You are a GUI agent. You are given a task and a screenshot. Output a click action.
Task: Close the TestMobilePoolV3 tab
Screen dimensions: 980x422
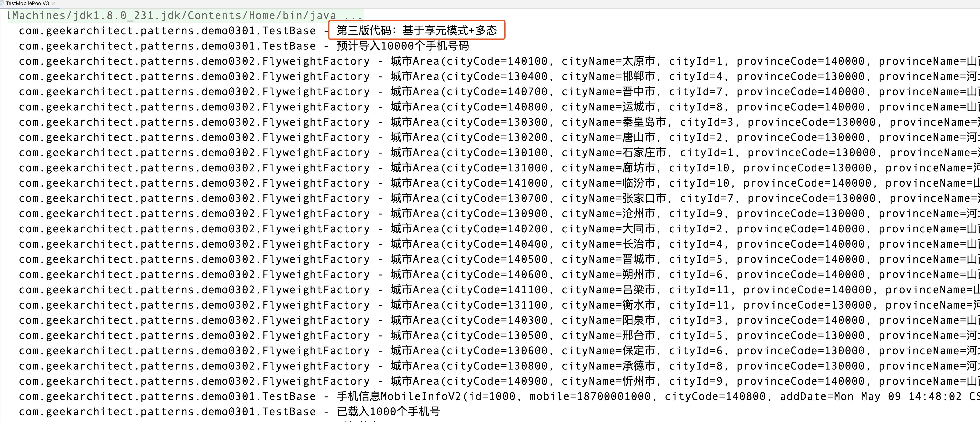click(x=54, y=3)
